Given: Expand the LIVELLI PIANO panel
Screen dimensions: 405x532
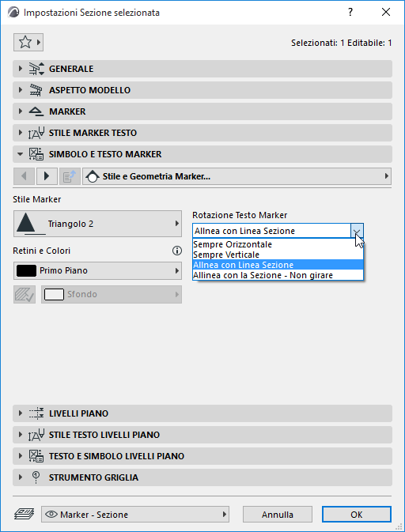Looking at the screenshot, I should pos(202,413).
